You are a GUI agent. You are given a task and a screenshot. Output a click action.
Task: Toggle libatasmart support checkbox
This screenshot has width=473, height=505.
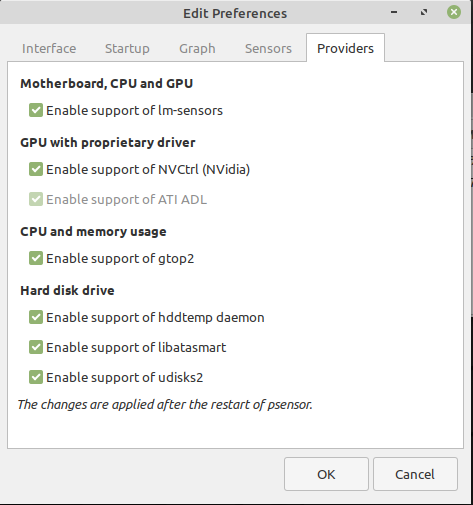36,347
